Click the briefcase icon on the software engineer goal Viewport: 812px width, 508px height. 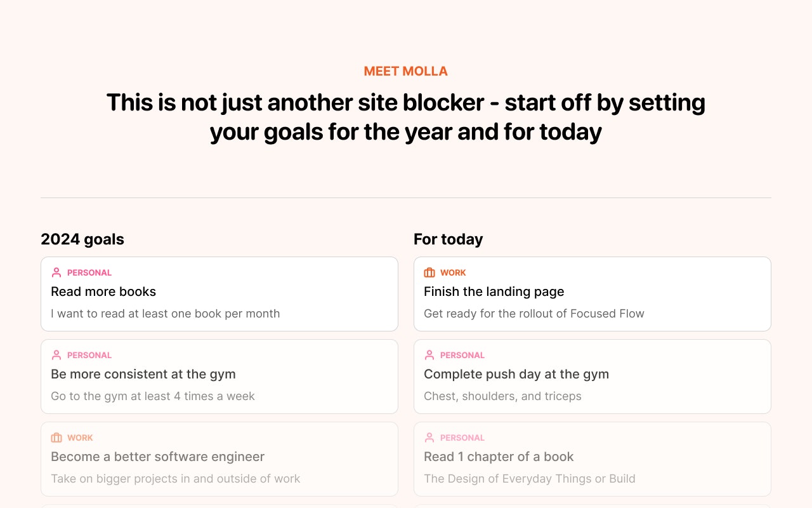pos(56,438)
